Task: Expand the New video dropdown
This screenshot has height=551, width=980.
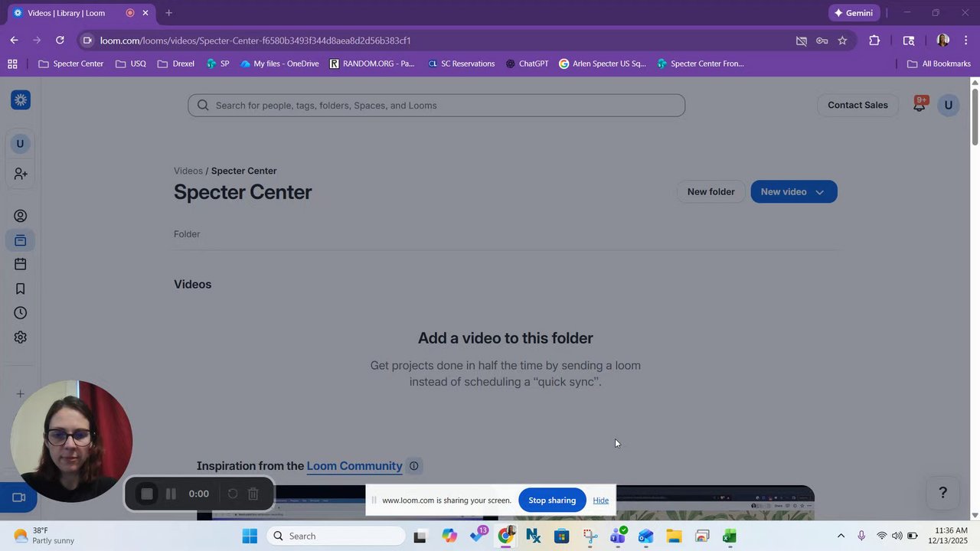Action: click(x=820, y=192)
